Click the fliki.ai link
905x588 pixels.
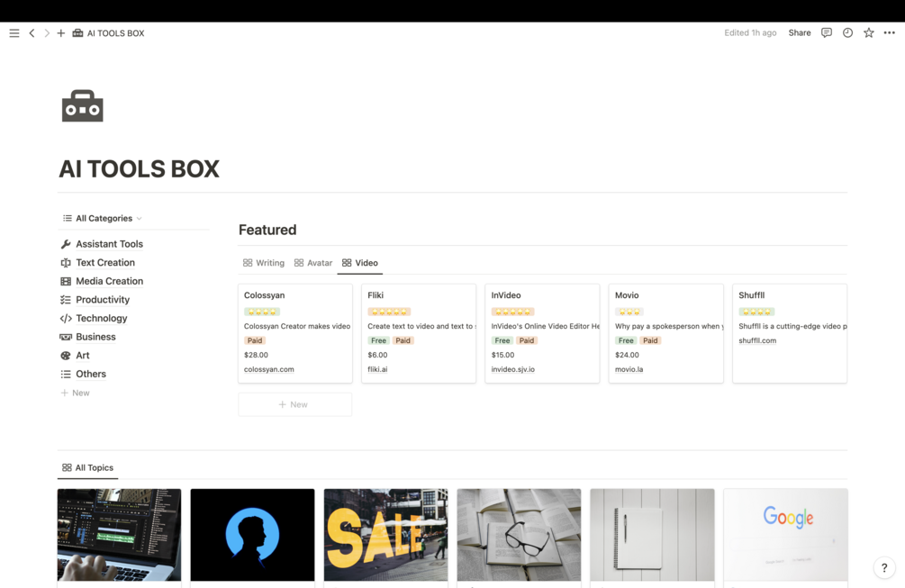click(377, 369)
